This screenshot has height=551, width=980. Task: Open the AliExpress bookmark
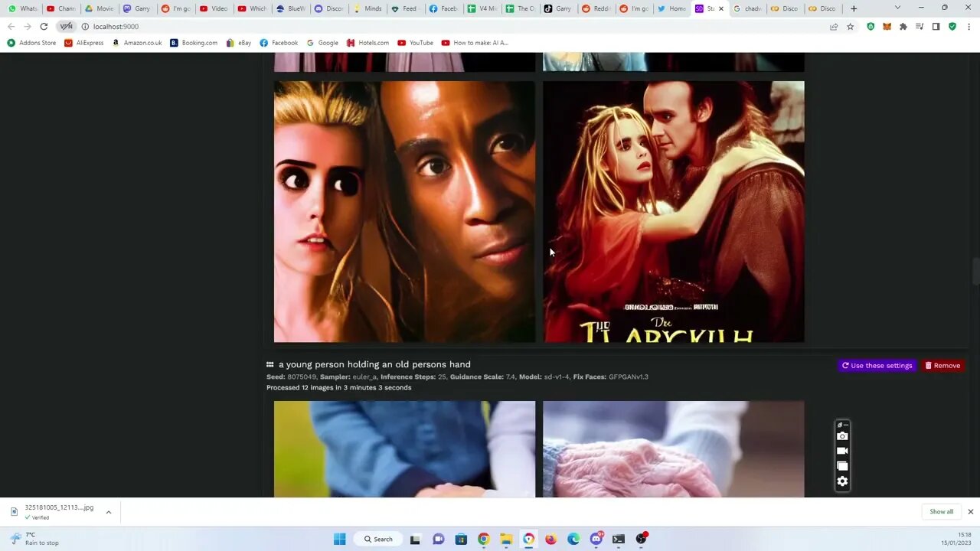point(84,43)
